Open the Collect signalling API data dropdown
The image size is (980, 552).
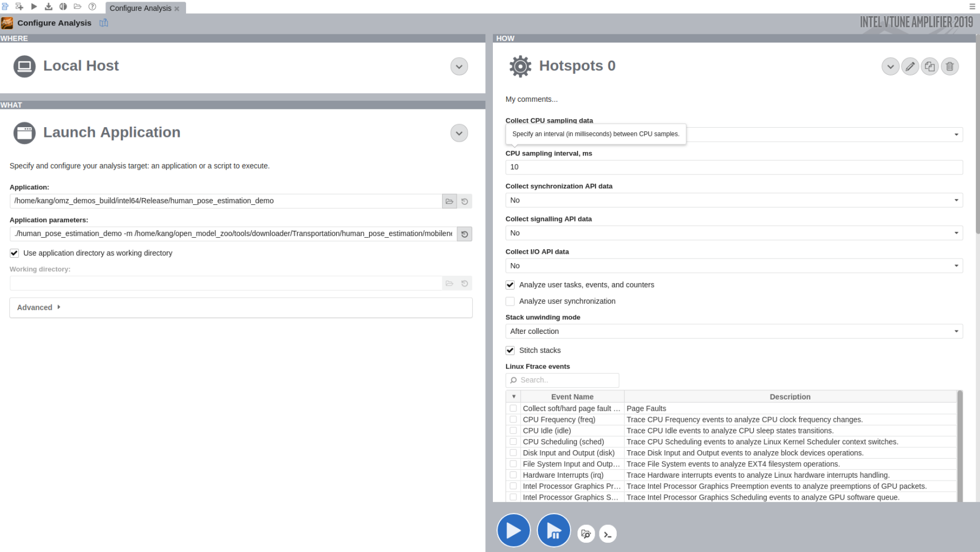tap(734, 233)
